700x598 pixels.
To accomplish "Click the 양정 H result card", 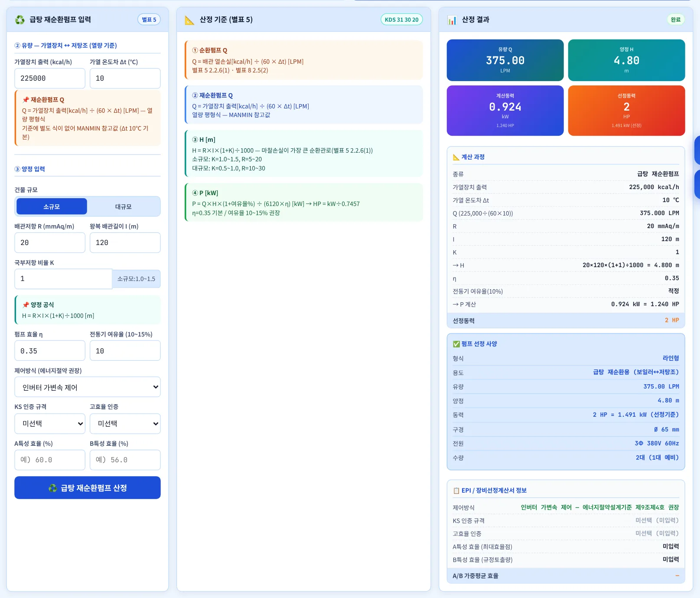I will click(627, 60).
